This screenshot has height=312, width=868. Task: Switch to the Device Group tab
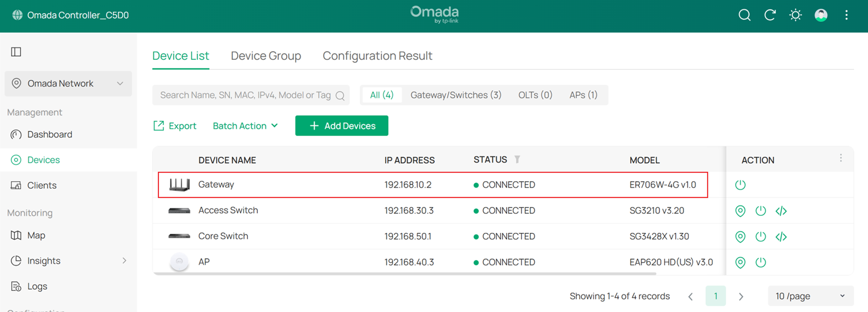266,55
